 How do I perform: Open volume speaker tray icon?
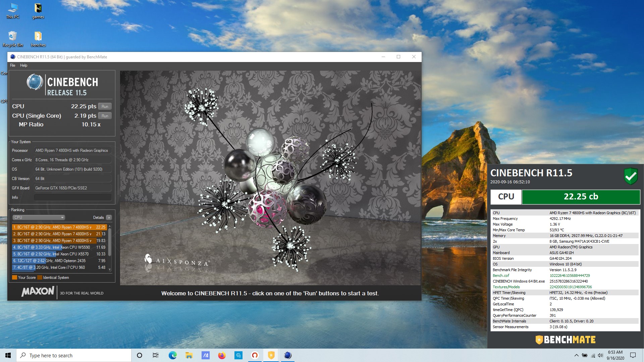tap(600, 355)
